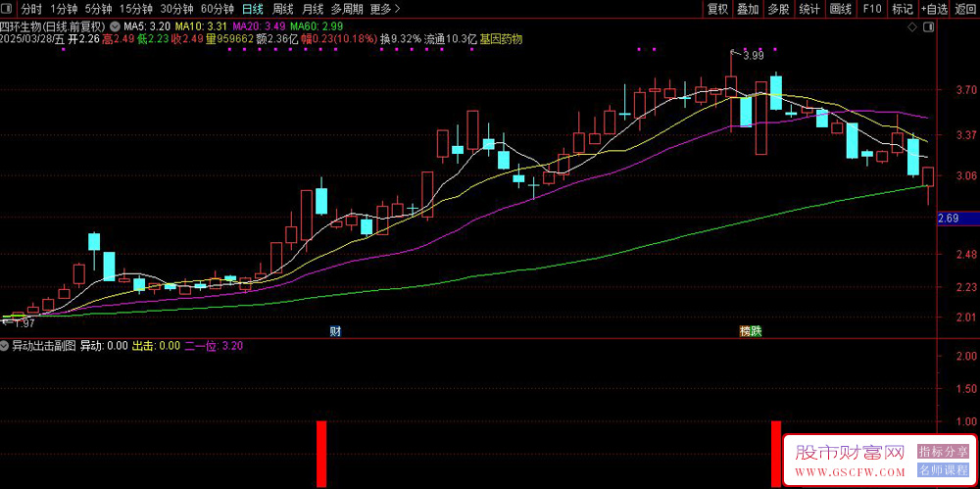This screenshot has width=980, height=489.
Task: Click the 换9.32% turnover value
Action: (x=401, y=39)
